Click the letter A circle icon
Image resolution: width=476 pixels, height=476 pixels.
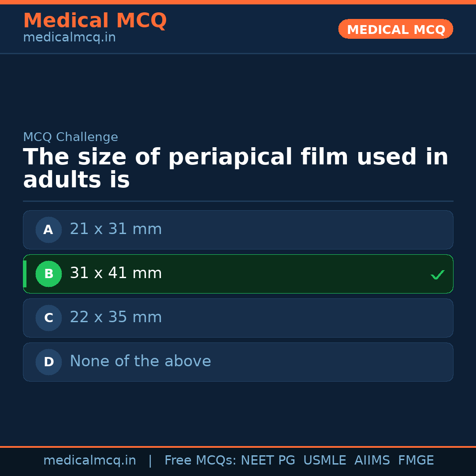click(48, 230)
